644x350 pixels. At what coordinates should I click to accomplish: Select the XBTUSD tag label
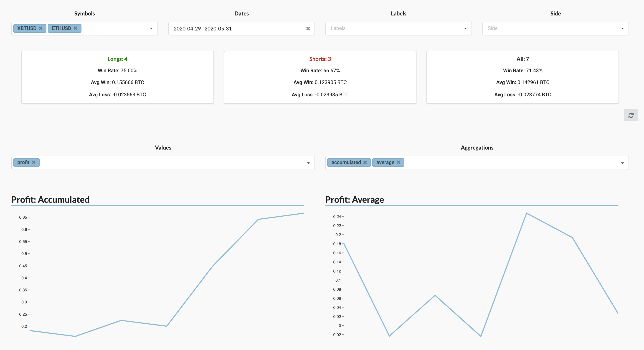pos(27,28)
